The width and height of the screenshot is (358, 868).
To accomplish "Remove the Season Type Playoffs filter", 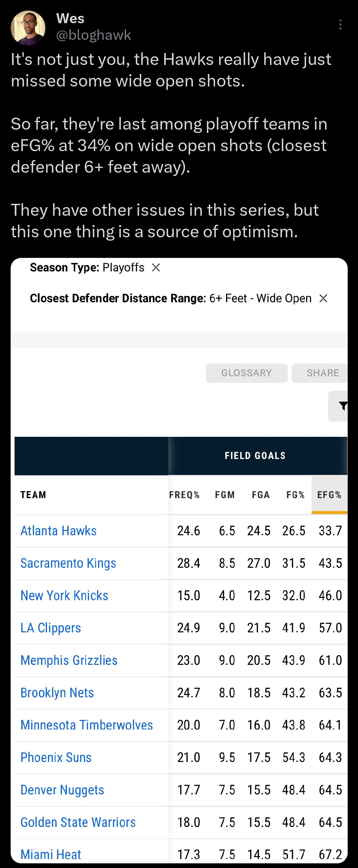I will click(x=156, y=267).
